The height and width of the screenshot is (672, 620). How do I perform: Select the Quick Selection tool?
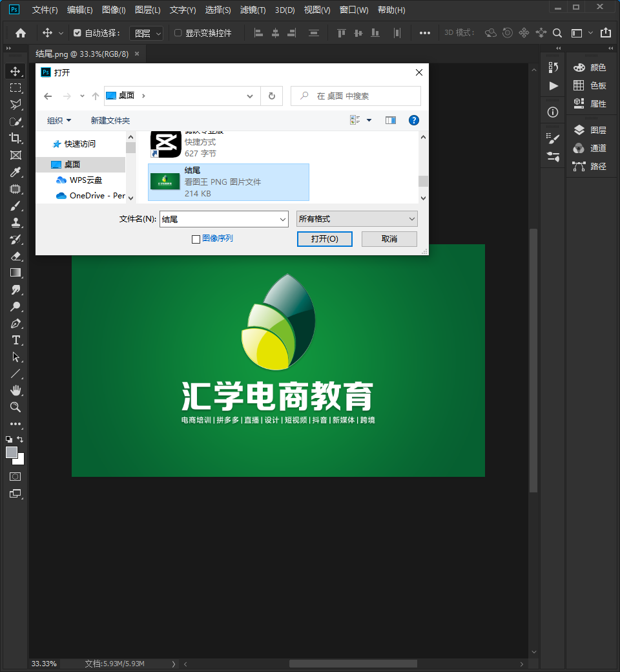click(x=15, y=121)
